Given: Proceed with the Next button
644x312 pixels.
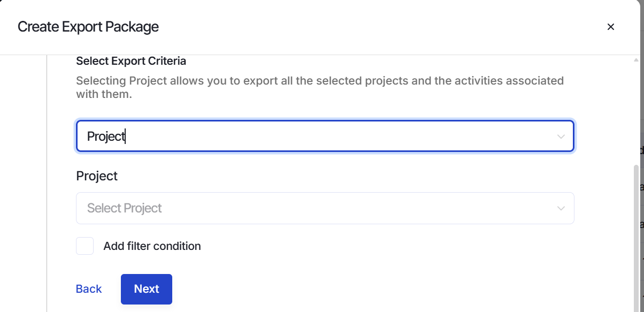Looking at the screenshot, I should (x=147, y=289).
